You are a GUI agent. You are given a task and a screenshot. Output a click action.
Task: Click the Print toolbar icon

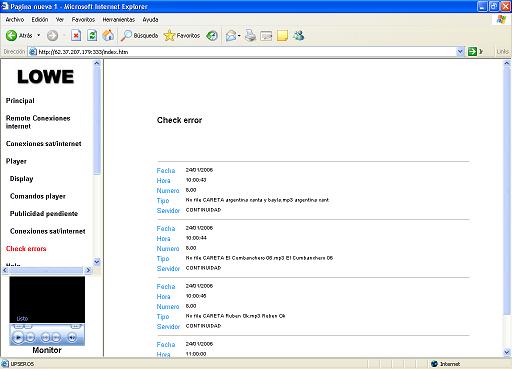(250, 35)
